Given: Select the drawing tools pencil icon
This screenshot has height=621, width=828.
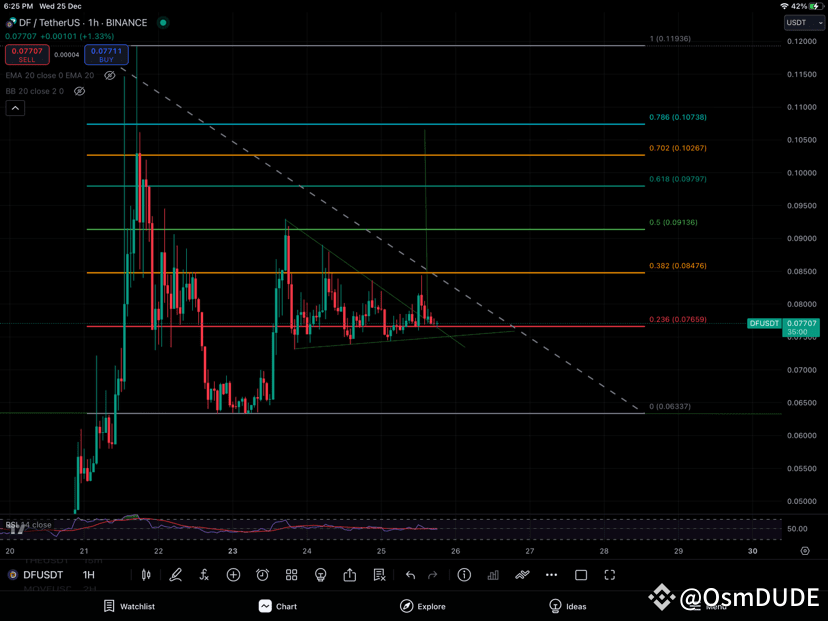Looking at the screenshot, I should click(175, 575).
